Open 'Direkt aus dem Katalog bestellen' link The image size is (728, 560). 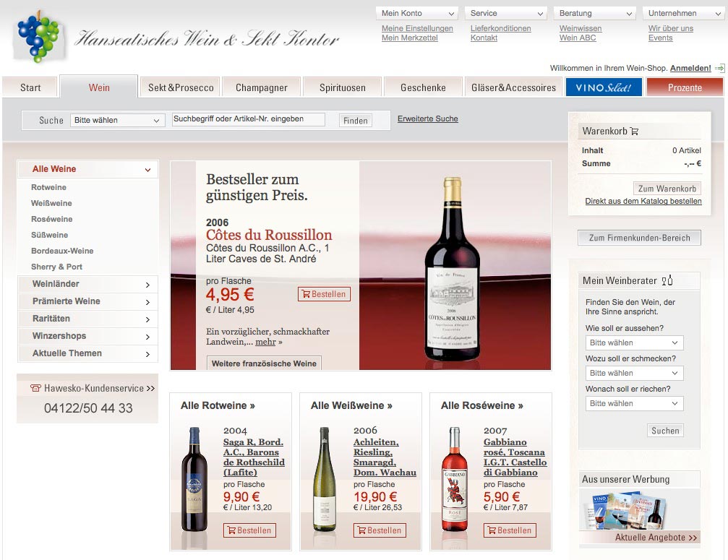[643, 202]
